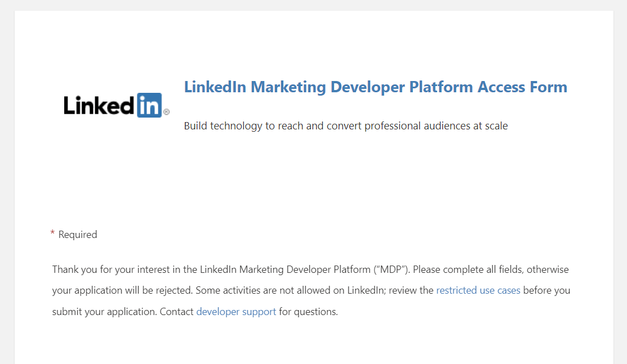This screenshot has width=627, height=364.
Task: Open the developer support link
Action: pyautogui.click(x=236, y=312)
